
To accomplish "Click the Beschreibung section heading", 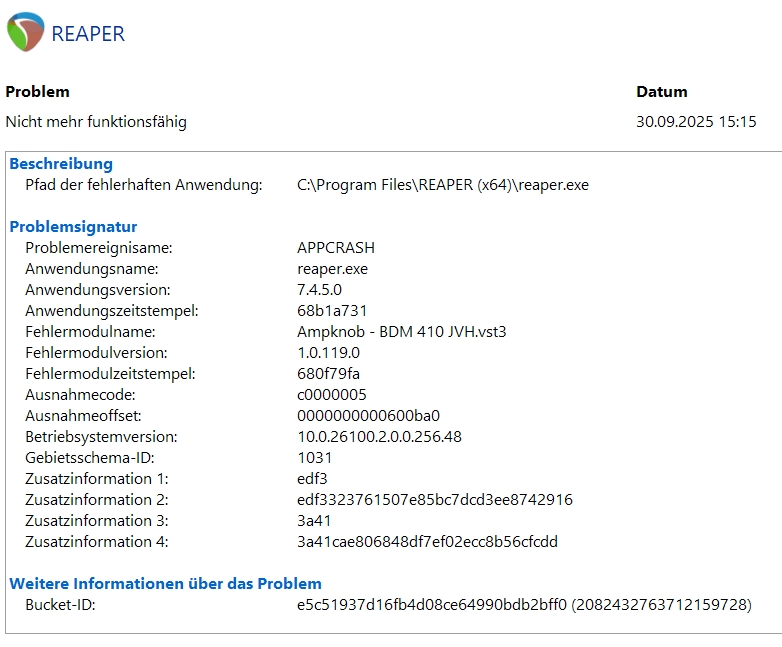I will pos(61,164).
